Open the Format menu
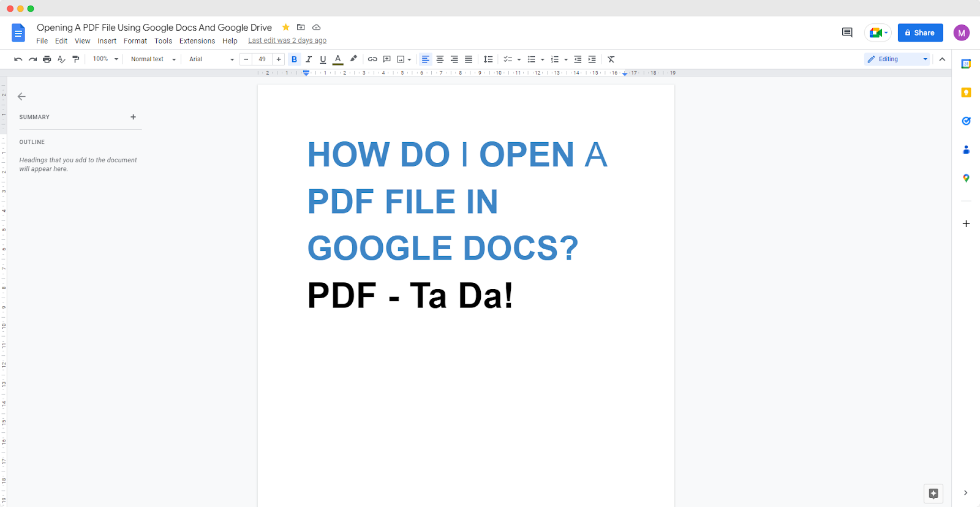980x507 pixels. [x=135, y=41]
